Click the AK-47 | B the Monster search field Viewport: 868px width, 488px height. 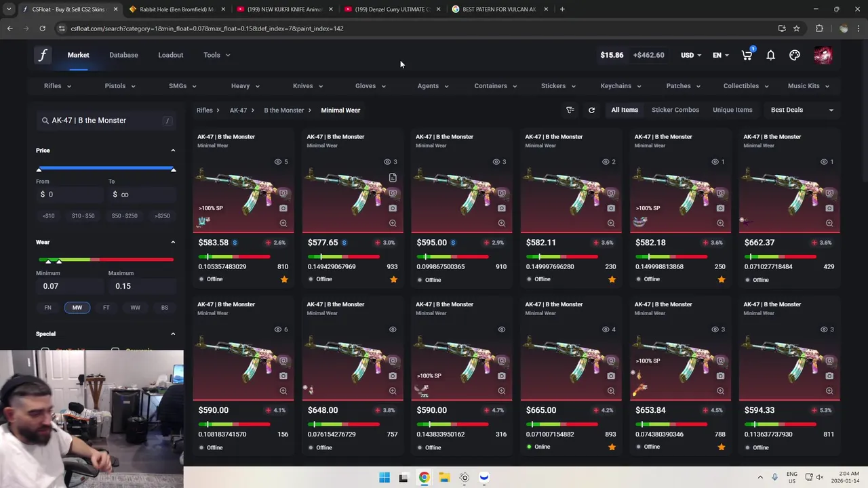pyautogui.click(x=106, y=121)
